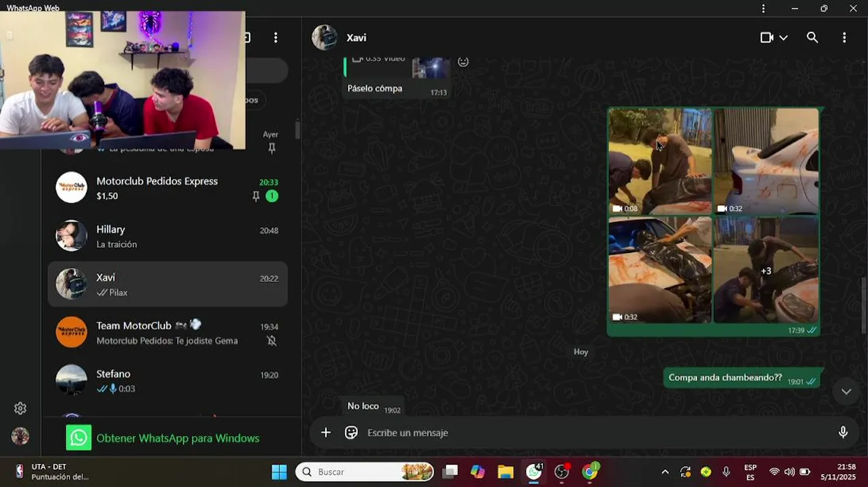Click the tray volume speaker icon
This screenshot has height=487, width=868.
click(790, 472)
